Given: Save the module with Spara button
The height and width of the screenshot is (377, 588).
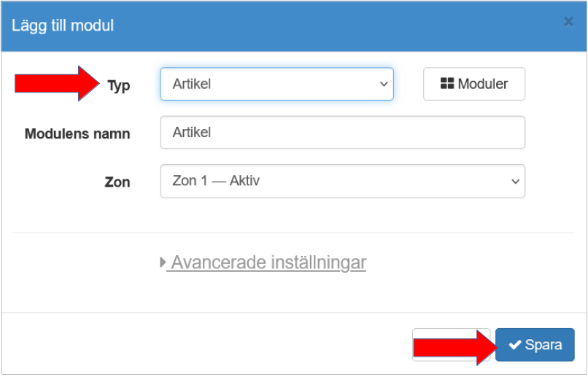Looking at the screenshot, I should [x=535, y=345].
